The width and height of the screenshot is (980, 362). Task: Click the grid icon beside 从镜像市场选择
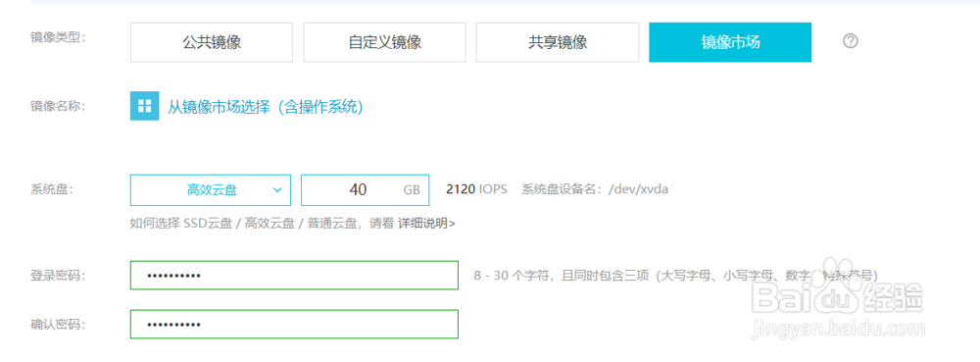click(144, 106)
